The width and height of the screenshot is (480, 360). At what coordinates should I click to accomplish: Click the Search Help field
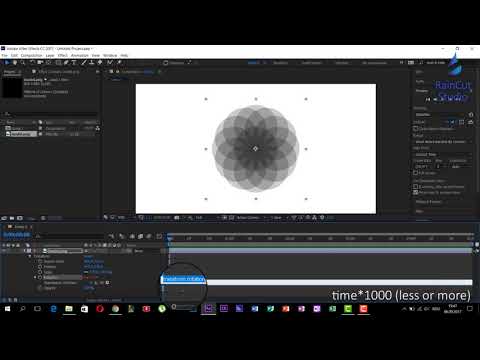click(x=436, y=63)
